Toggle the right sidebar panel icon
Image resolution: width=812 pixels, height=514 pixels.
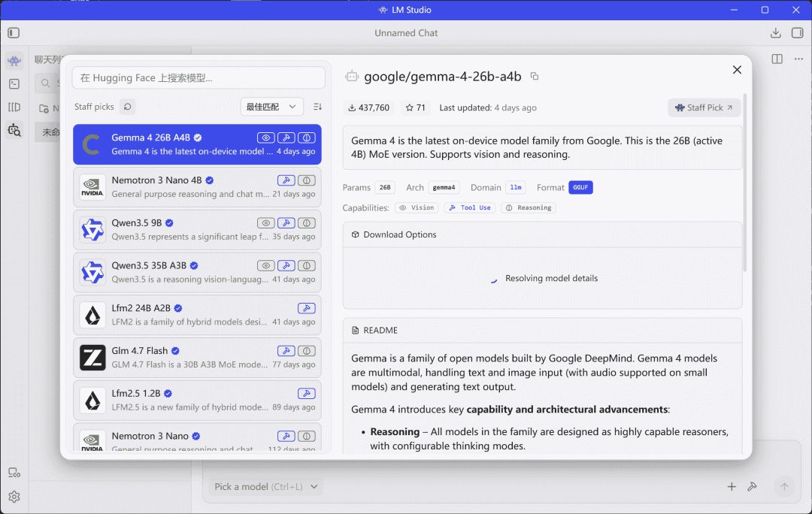[x=798, y=33]
